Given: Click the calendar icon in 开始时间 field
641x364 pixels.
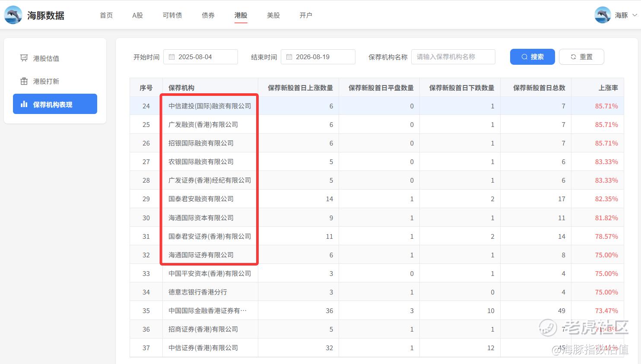Looking at the screenshot, I should point(171,57).
